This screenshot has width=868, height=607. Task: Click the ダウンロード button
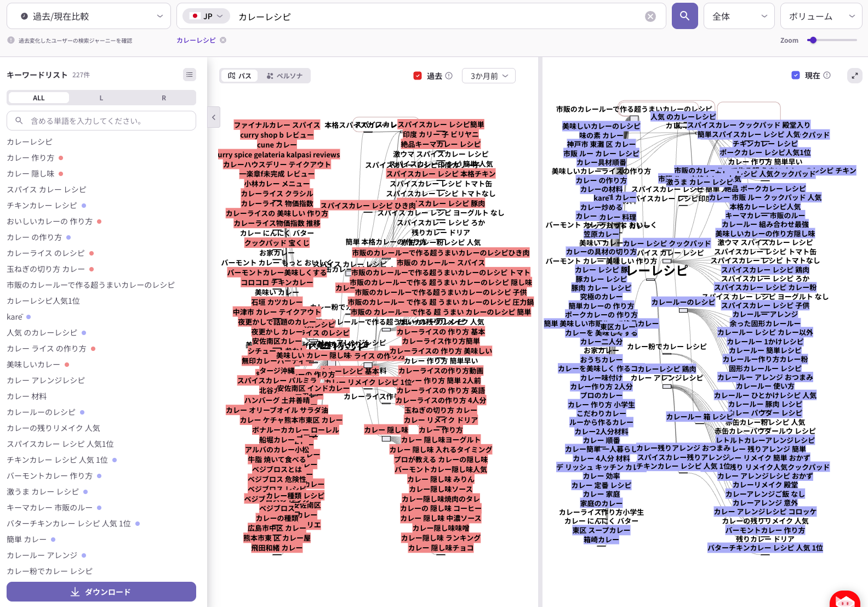[x=101, y=592]
